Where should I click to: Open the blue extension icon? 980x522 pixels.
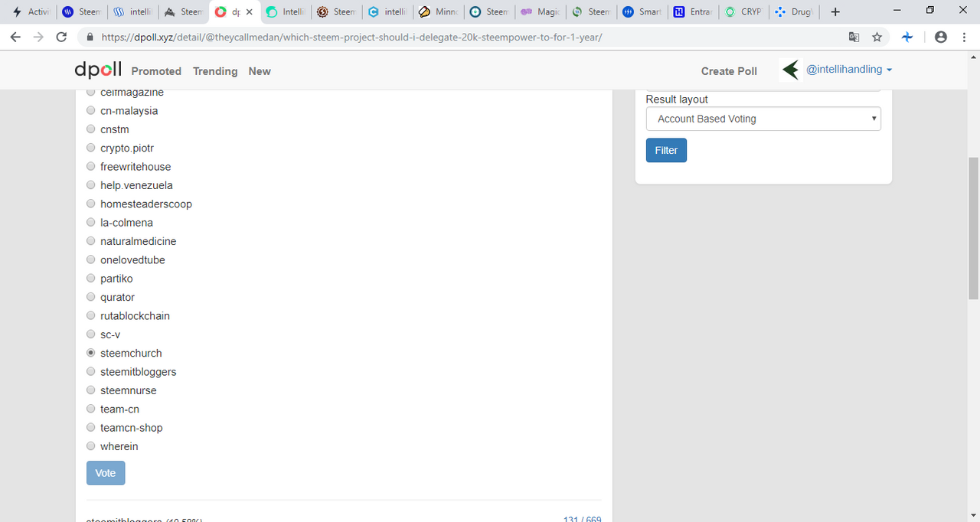point(907,37)
